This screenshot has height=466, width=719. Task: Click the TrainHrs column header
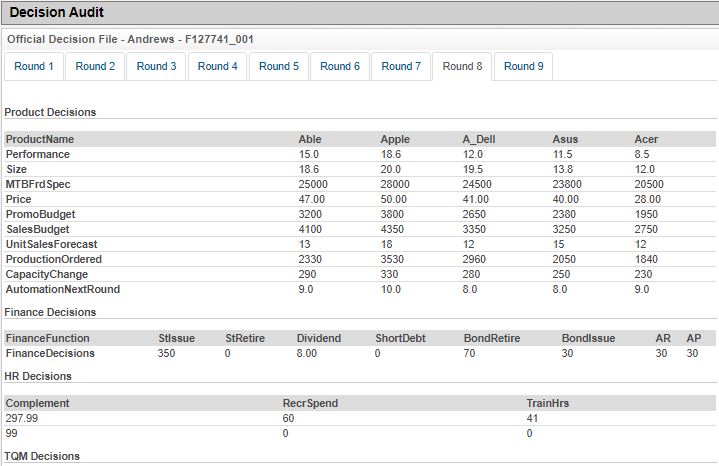coord(547,403)
